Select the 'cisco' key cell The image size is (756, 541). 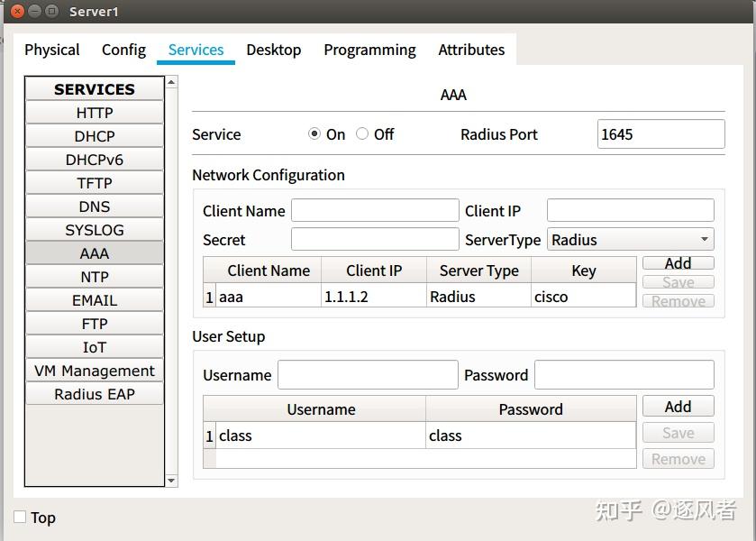pyautogui.click(x=583, y=297)
